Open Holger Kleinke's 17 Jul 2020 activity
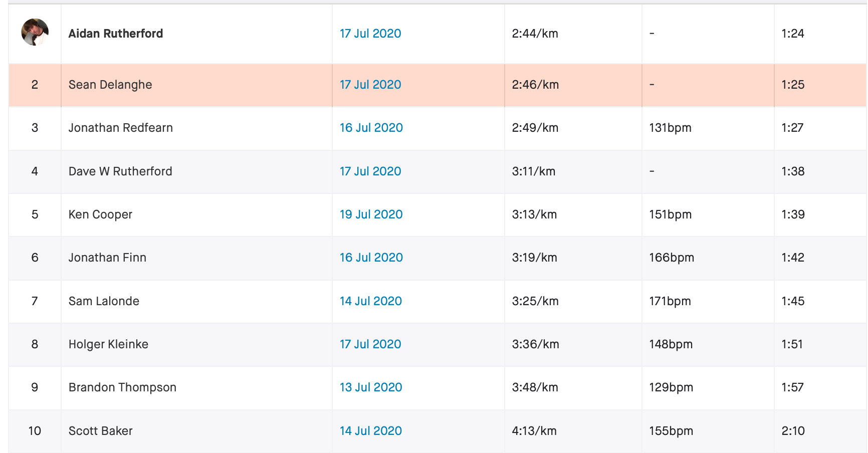This screenshot has width=868, height=453. point(370,344)
